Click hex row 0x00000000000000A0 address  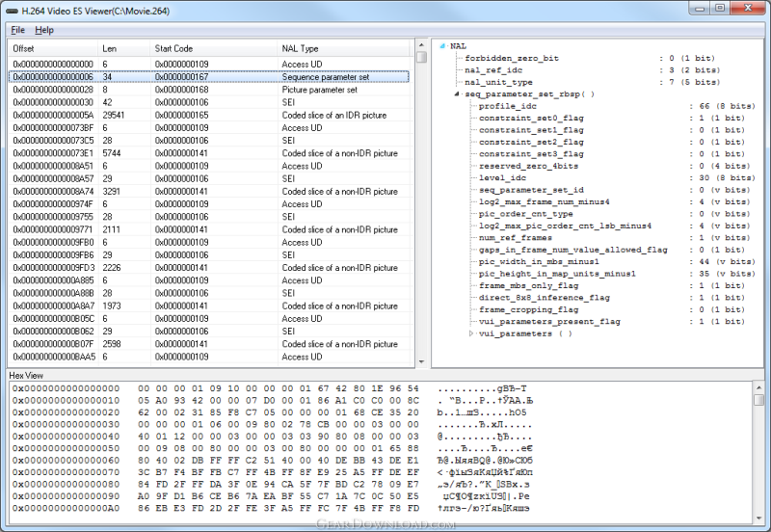66,509
